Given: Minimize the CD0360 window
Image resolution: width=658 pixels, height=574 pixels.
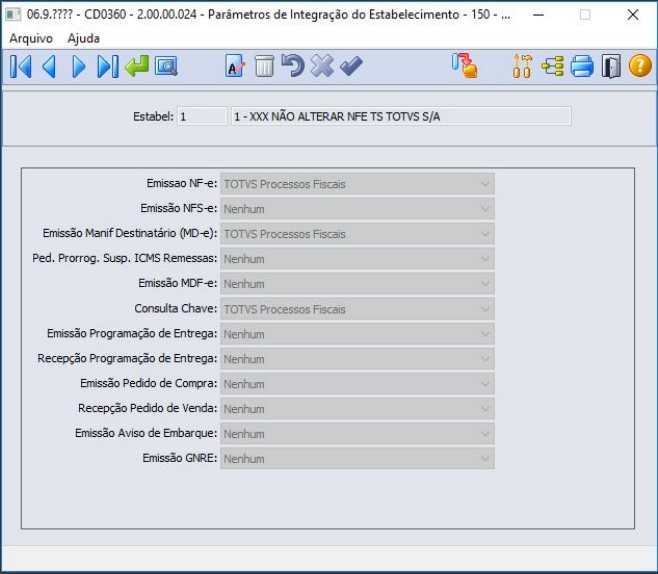Looking at the screenshot, I should [538, 15].
